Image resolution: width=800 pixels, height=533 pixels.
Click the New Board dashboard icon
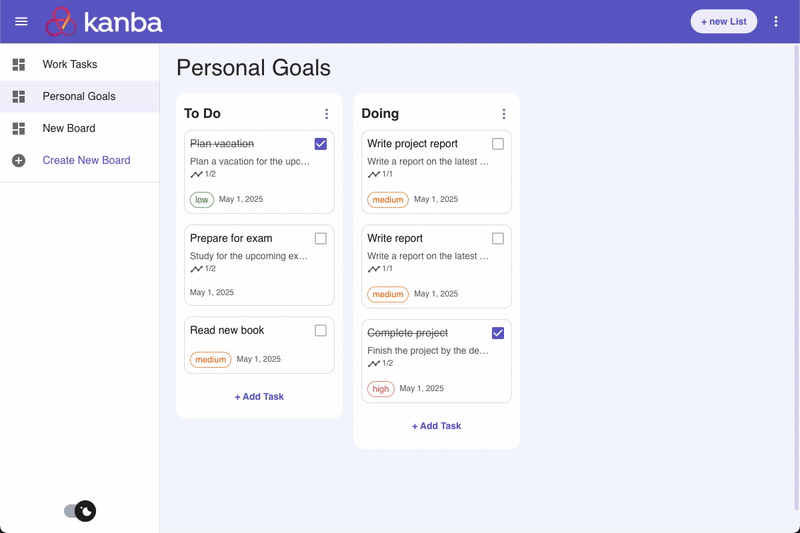click(x=19, y=129)
